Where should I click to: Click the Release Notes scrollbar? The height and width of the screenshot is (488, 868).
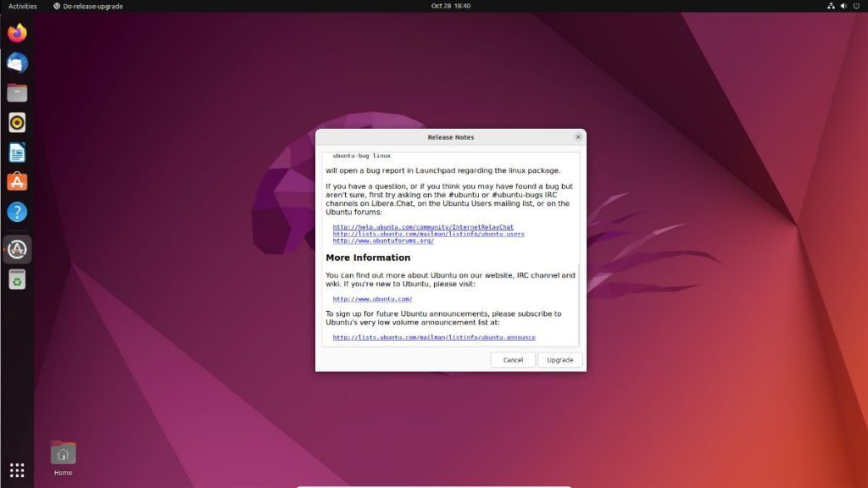point(578,246)
